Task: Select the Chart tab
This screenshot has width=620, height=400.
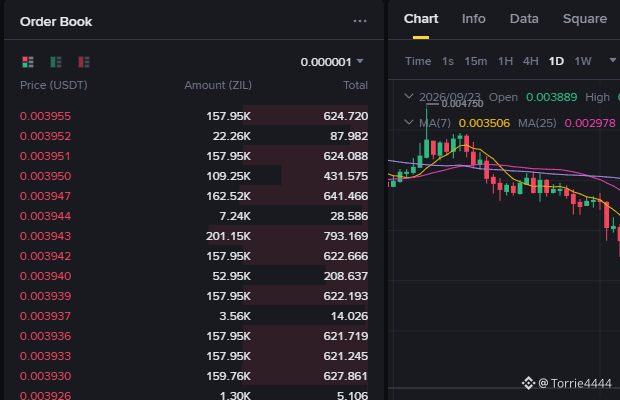Action: 421,19
